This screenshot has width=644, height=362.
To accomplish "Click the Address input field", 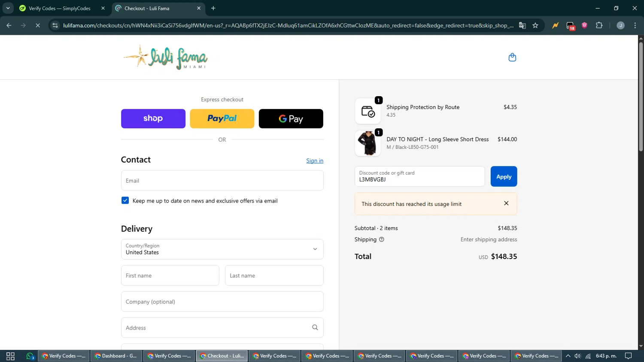I will [x=222, y=328].
